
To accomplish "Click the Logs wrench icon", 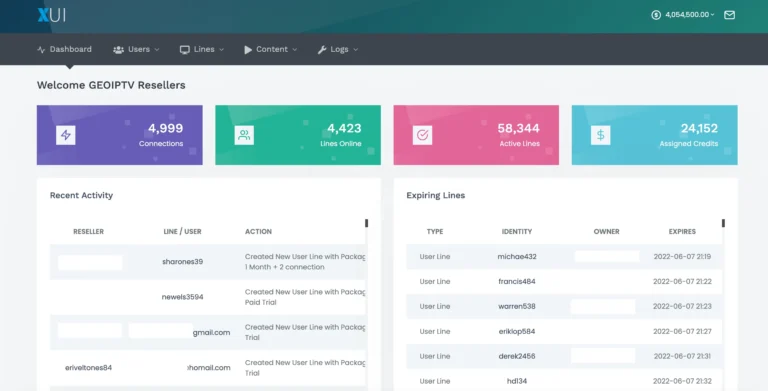I will pyautogui.click(x=322, y=49).
